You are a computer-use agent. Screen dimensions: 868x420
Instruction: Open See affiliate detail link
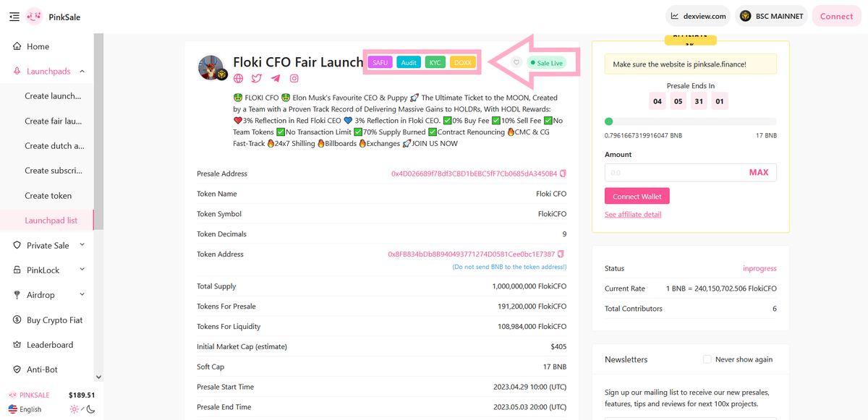(x=633, y=215)
